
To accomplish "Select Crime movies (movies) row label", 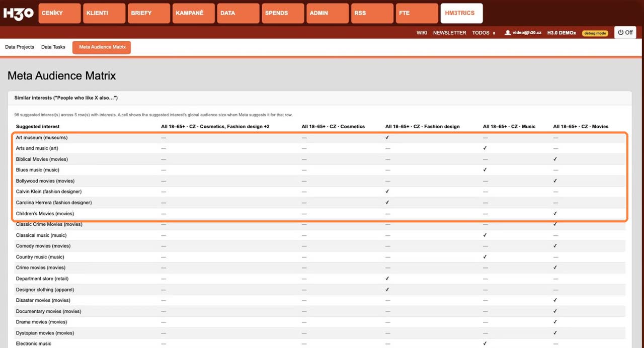I will pos(41,268).
